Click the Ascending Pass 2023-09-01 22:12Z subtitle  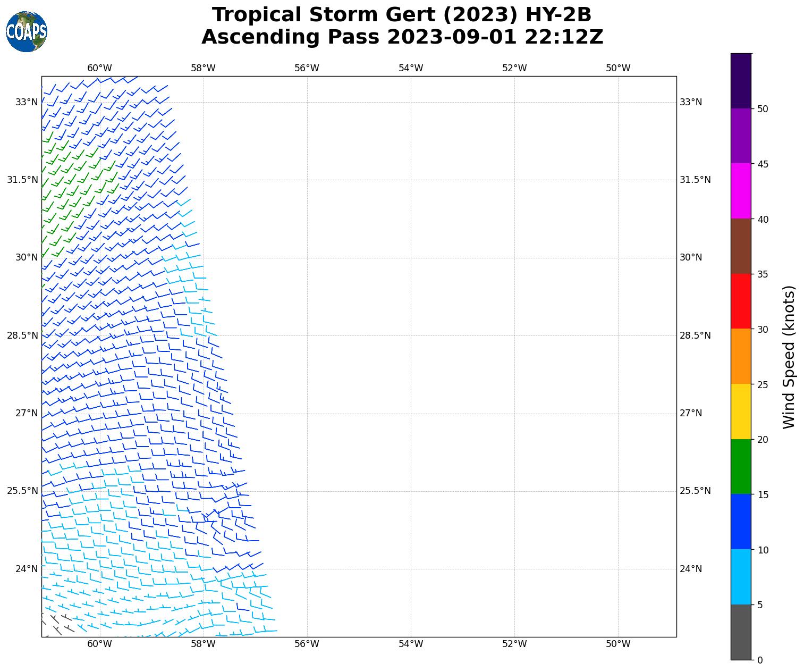pyautogui.click(x=402, y=38)
